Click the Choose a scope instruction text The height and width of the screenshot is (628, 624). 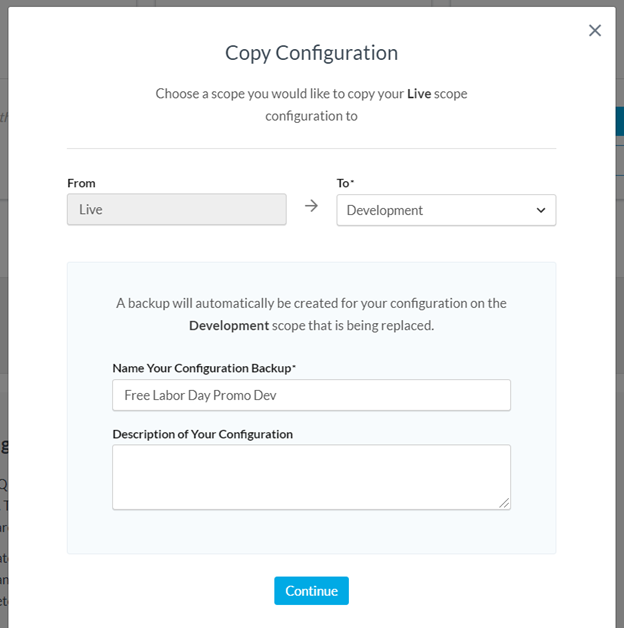coord(280,93)
